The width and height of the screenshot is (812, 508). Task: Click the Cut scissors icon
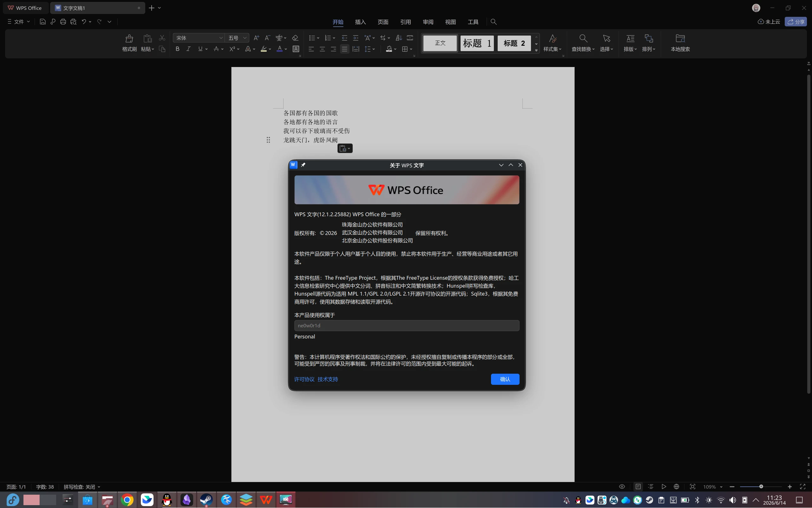tap(162, 38)
